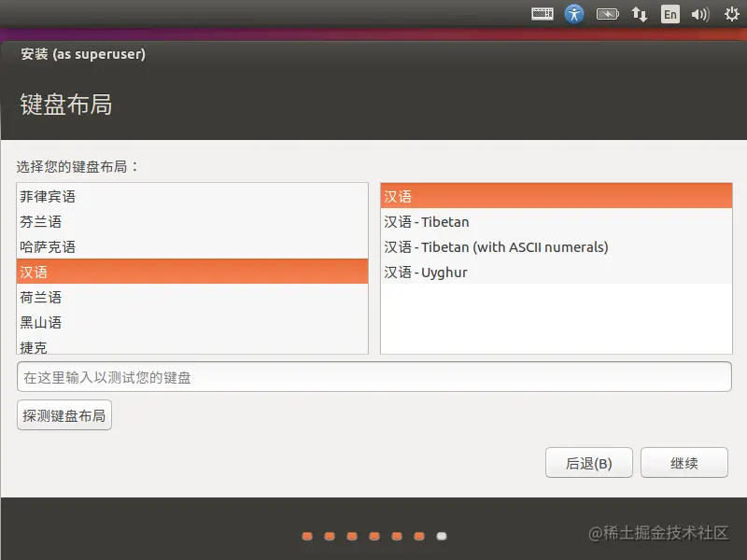Screen dimensions: 747x560
Task: Click the 探测键盘布局 button
Action: (x=64, y=415)
